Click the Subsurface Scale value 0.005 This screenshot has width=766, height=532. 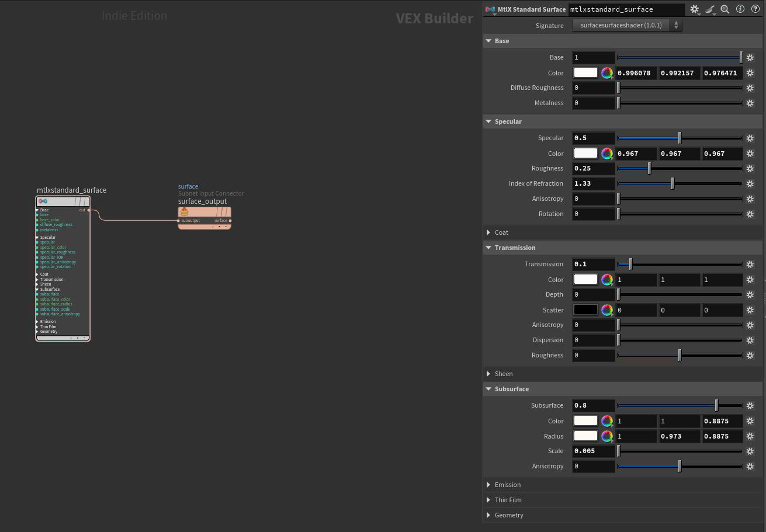(x=594, y=451)
